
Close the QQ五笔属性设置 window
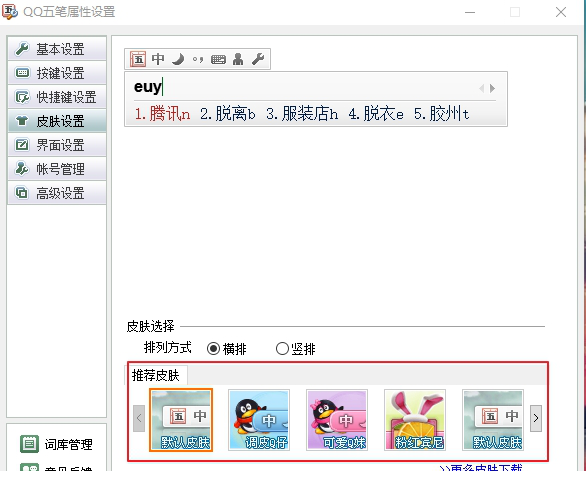coord(561,12)
